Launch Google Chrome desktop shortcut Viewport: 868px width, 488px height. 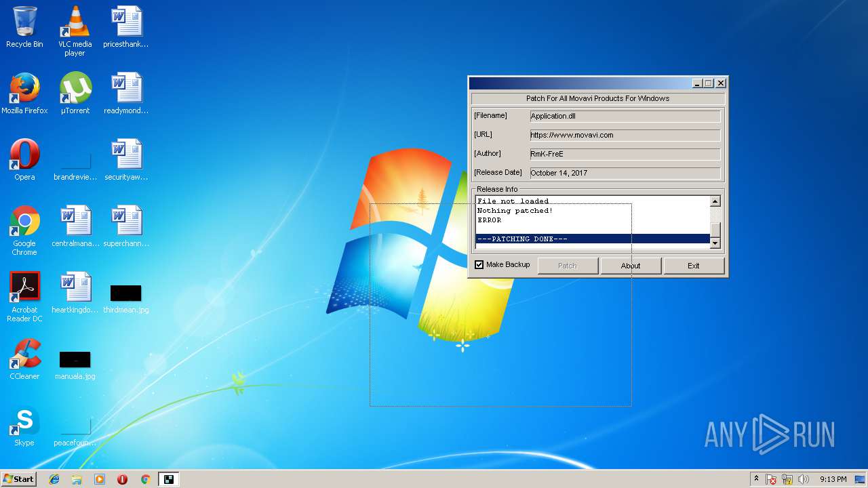coord(24,230)
